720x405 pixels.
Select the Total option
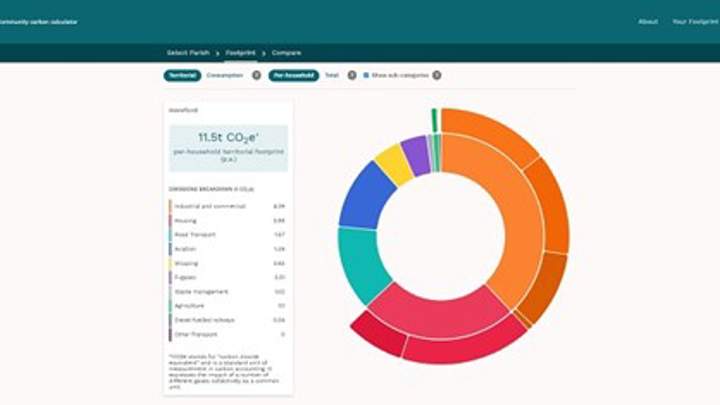[x=332, y=75]
